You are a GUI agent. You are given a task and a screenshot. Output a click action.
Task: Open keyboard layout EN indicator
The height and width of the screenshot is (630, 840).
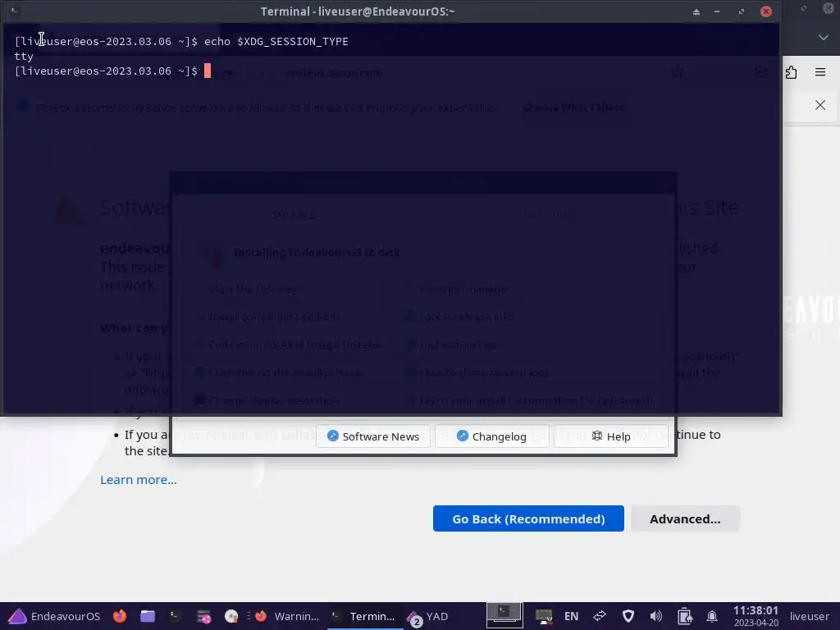click(x=571, y=616)
